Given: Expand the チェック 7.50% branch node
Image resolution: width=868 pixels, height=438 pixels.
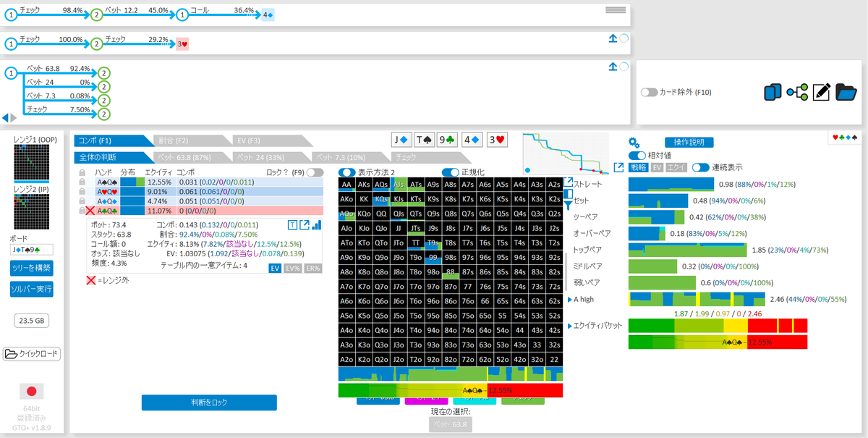Looking at the screenshot, I should (x=104, y=114).
